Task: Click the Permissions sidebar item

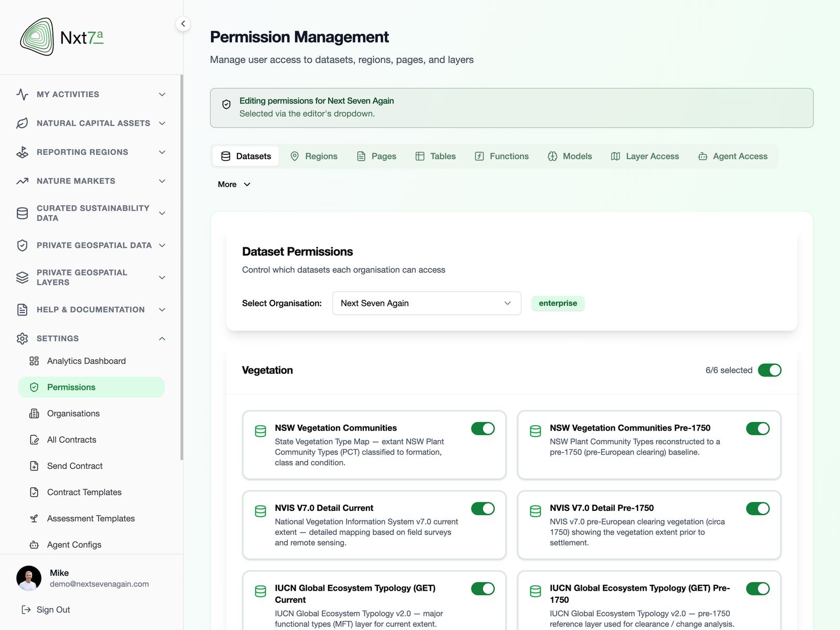Action: [x=91, y=387]
